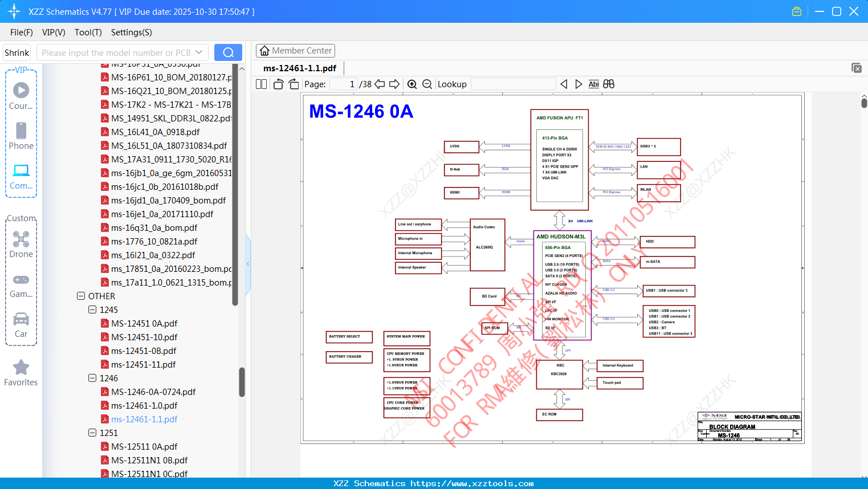The height and width of the screenshot is (489, 868).
Task: Select the Phone category icon
Action: pos(21,136)
